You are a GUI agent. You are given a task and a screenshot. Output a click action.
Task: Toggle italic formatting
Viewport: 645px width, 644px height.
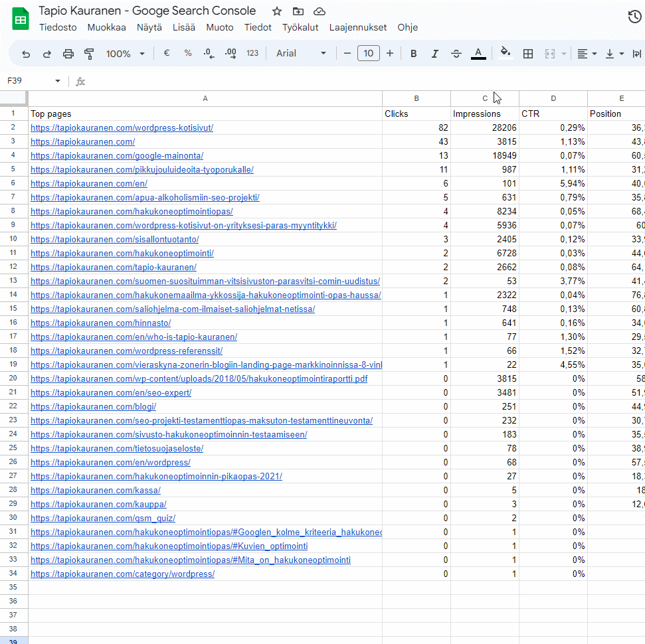435,54
